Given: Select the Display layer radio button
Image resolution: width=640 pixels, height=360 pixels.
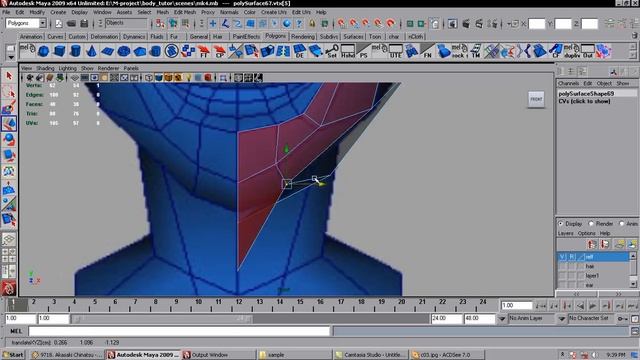Looking at the screenshot, I should (x=561, y=224).
